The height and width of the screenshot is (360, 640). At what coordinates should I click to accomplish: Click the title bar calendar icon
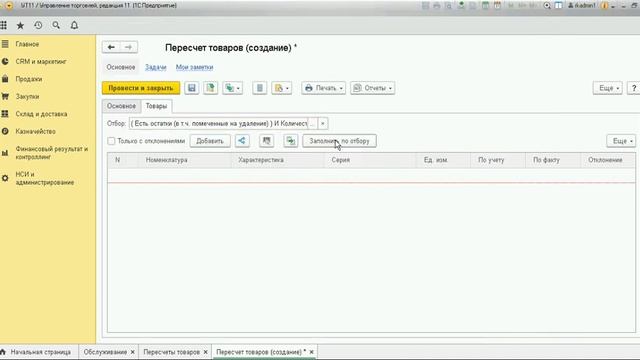[x=497, y=6]
